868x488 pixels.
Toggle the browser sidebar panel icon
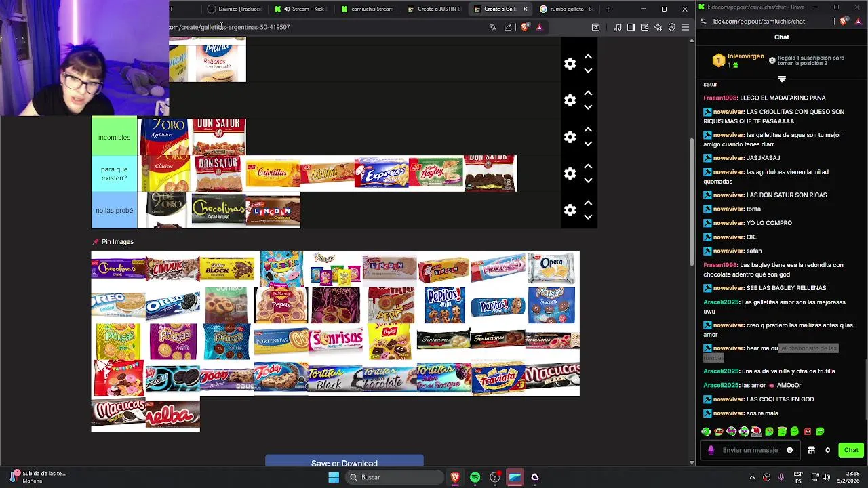pyautogui.click(x=631, y=27)
